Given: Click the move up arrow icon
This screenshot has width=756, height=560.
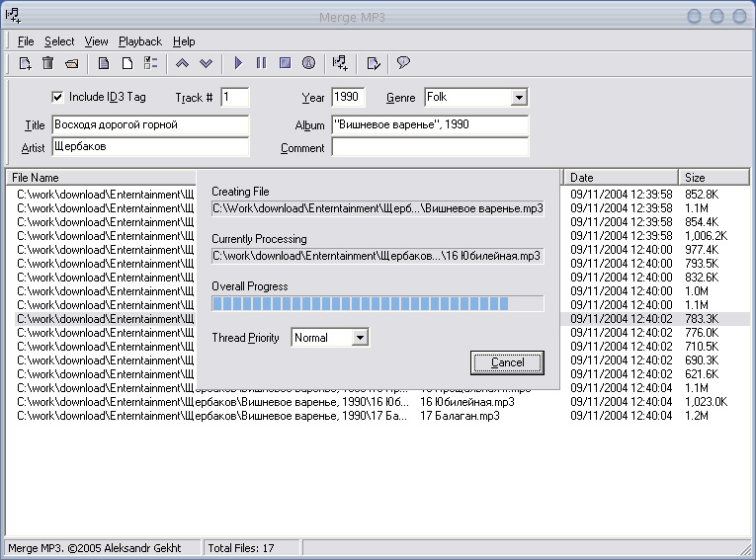Looking at the screenshot, I should click(x=182, y=63).
